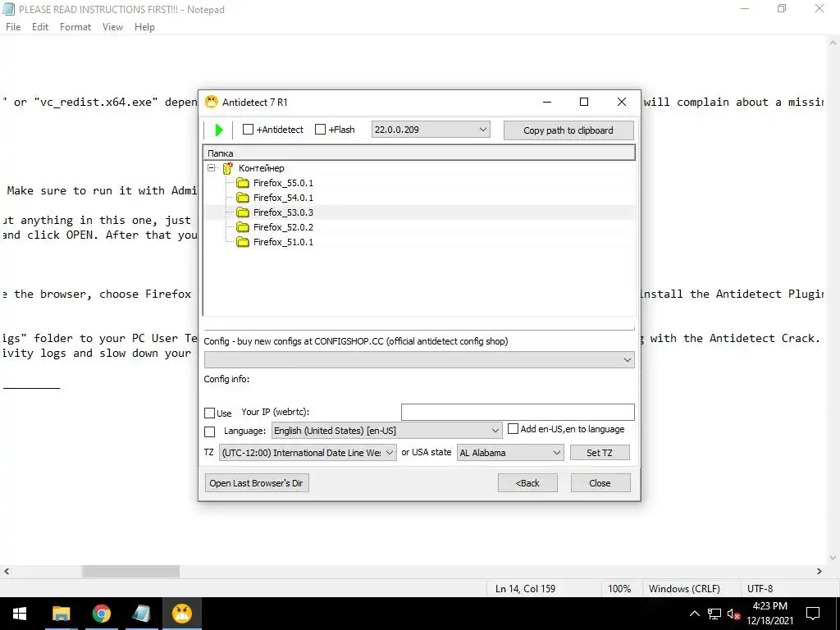Maximize the Antidetect 7 R1 window
This screenshot has width=840, height=630.
584,102
